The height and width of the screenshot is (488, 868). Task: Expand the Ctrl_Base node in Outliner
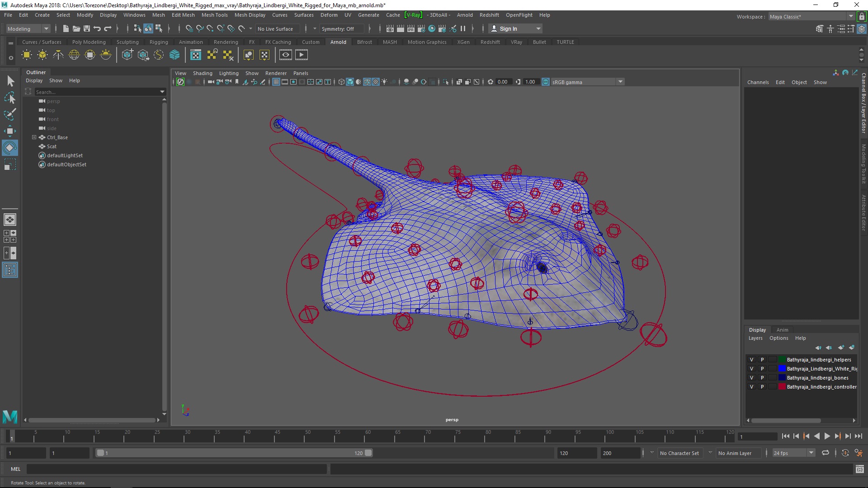tap(34, 137)
